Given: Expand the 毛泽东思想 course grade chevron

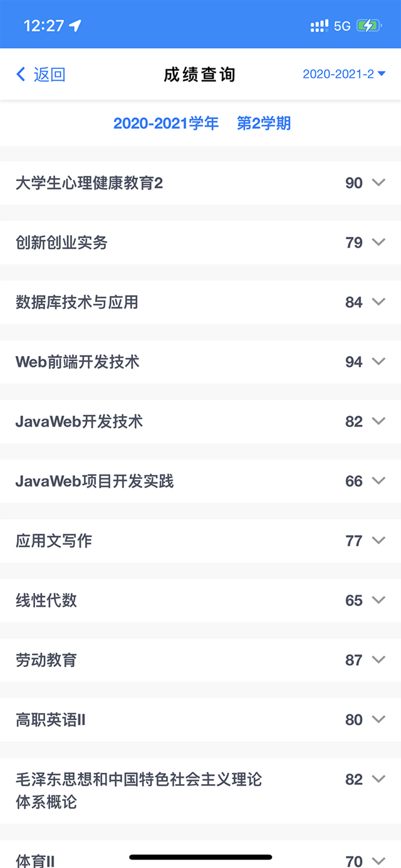Looking at the screenshot, I should pos(378,779).
